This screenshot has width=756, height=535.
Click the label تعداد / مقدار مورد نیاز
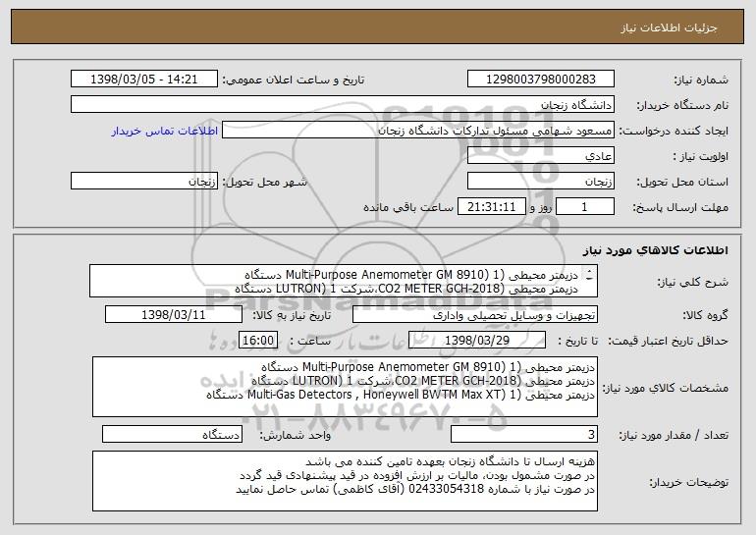pos(674,435)
